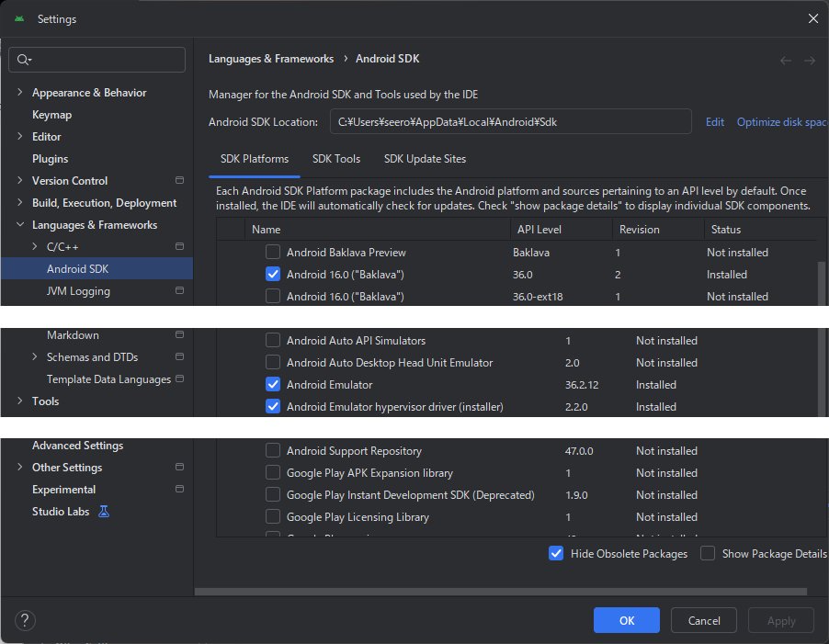
Task: Click the SDK platforms list vertical scrollbar
Action: [822, 283]
